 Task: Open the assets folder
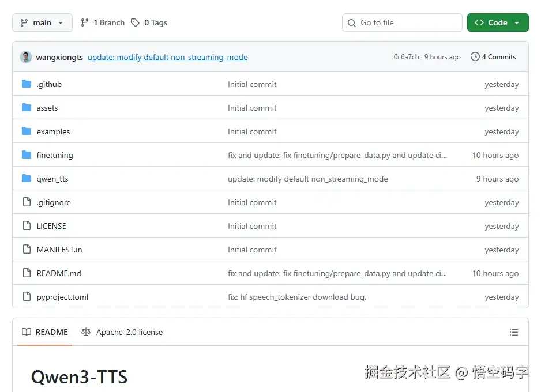[47, 108]
